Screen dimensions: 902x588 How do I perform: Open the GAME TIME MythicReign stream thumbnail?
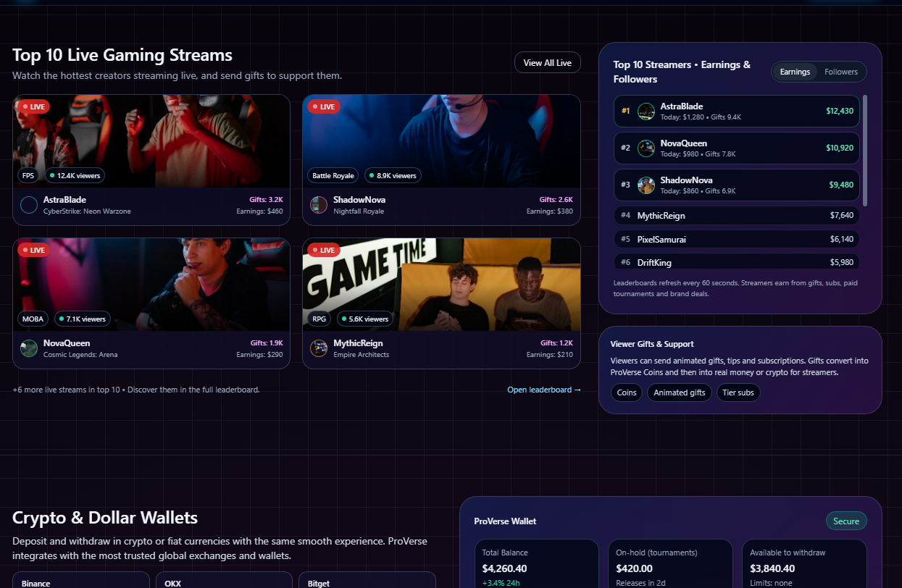[441, 284]
